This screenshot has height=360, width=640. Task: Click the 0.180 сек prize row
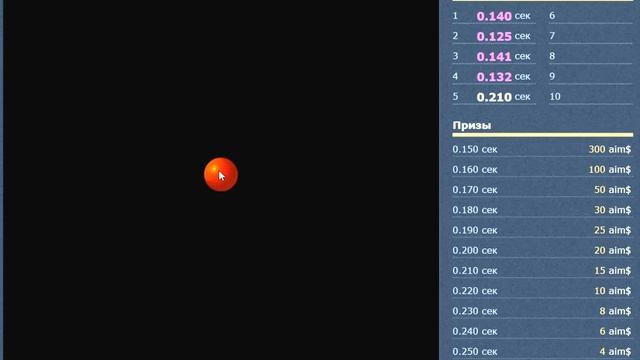coord(542,210)
